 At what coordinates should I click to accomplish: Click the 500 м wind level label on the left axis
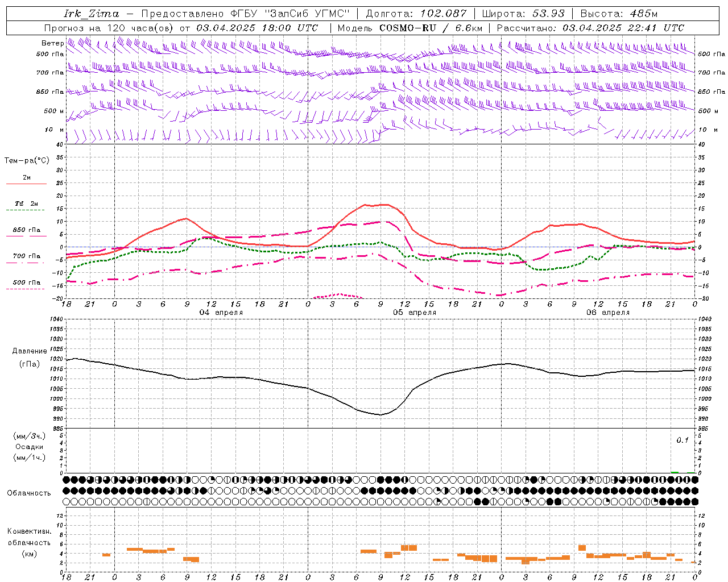[x=54, y=111]
